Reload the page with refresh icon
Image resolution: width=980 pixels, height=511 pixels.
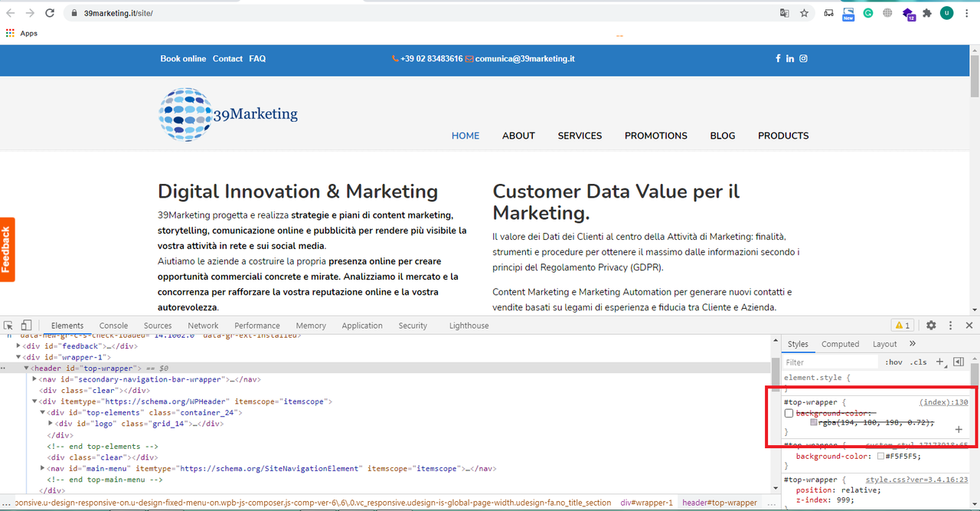pos(50,13)
